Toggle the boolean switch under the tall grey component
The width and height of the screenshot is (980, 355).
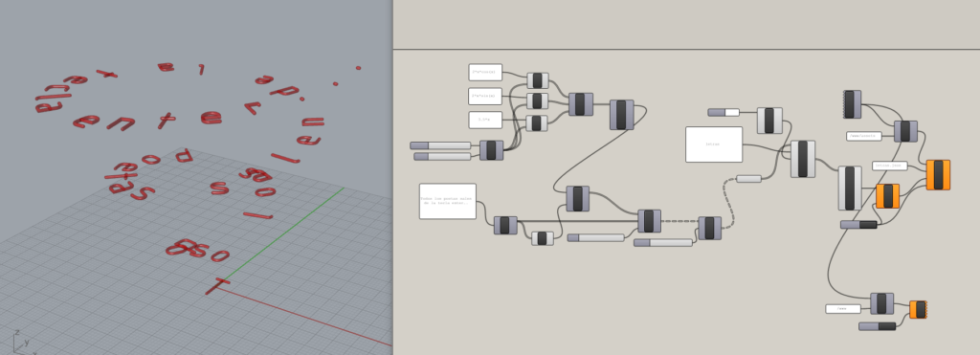[858, 224]
